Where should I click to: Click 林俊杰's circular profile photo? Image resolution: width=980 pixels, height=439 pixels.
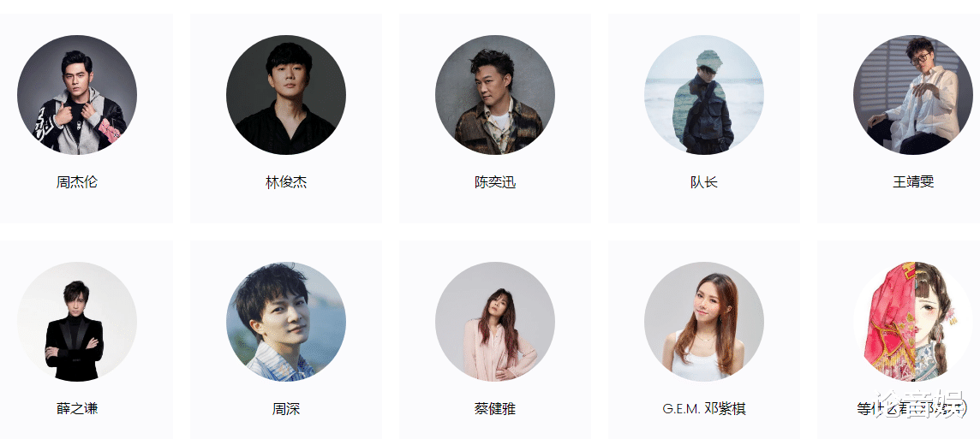click(286, 95)
